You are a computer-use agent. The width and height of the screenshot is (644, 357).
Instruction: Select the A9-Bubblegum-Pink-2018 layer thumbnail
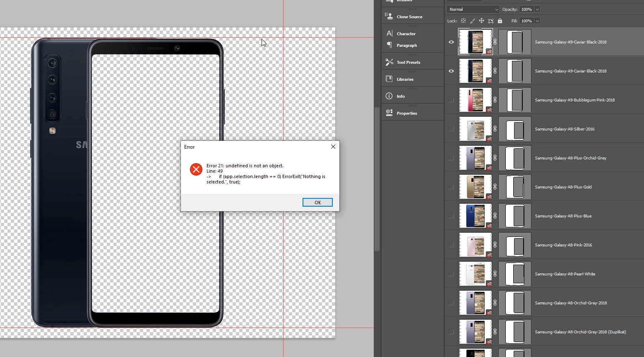pyautogui.click(x=476, y=100)
